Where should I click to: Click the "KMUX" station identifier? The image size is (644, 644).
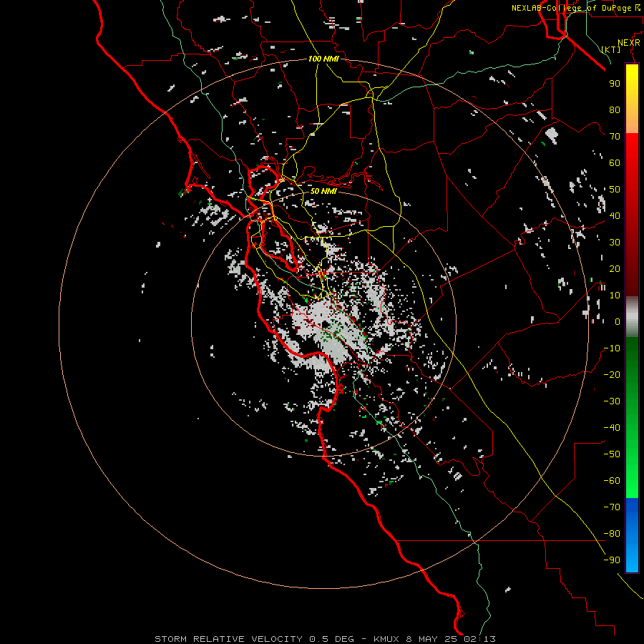(x=386, y=639)
